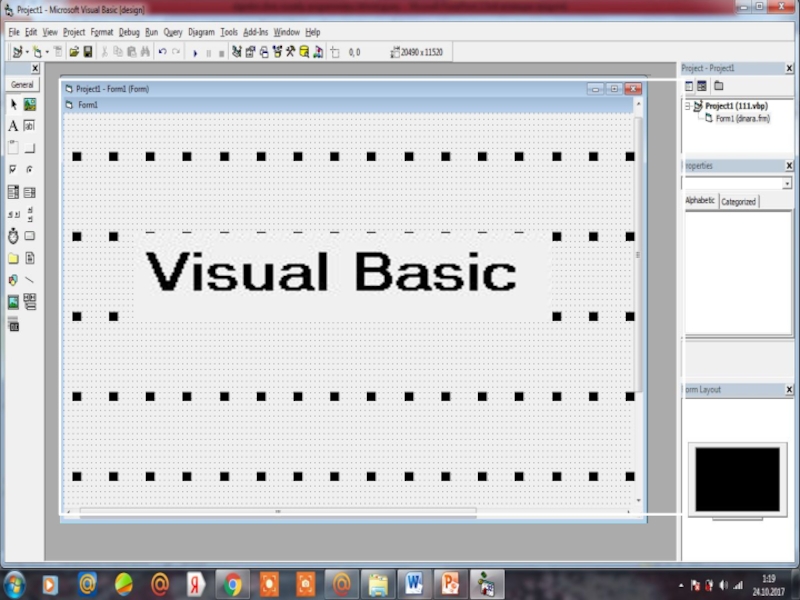Open the Diagram menu
Screen dimensions: 800x600
(x=201, y=32)
